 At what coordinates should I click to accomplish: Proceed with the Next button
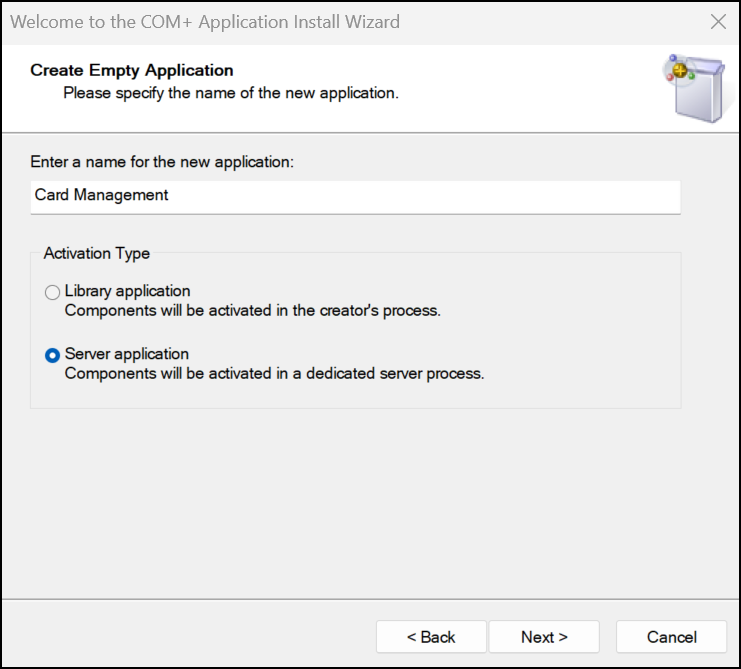(x=544, y=637)
